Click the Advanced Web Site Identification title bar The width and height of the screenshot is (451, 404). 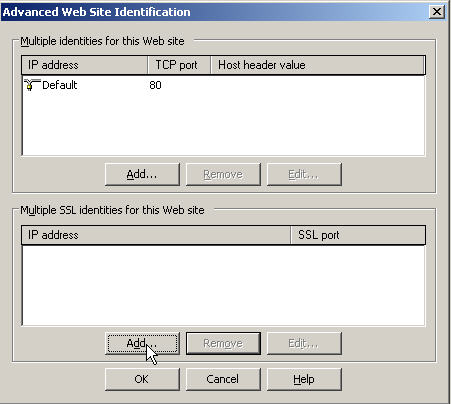(213, 12)
